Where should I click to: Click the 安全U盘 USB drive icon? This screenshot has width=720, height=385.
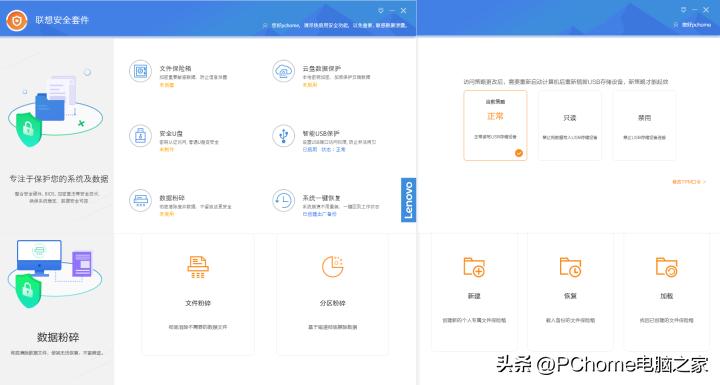[x=141, y=136]
